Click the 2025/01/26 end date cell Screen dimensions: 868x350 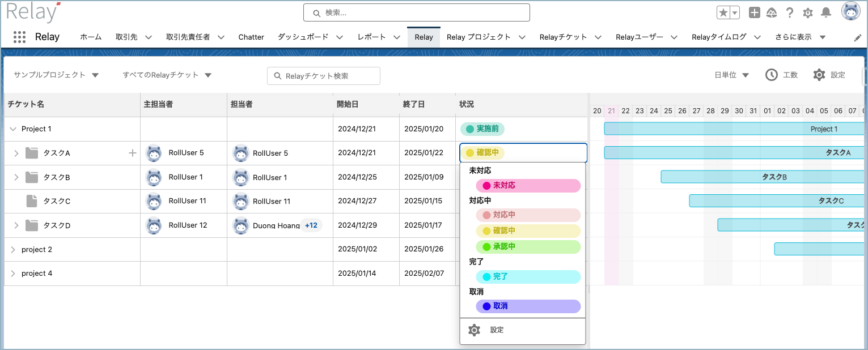pos(427,249)
